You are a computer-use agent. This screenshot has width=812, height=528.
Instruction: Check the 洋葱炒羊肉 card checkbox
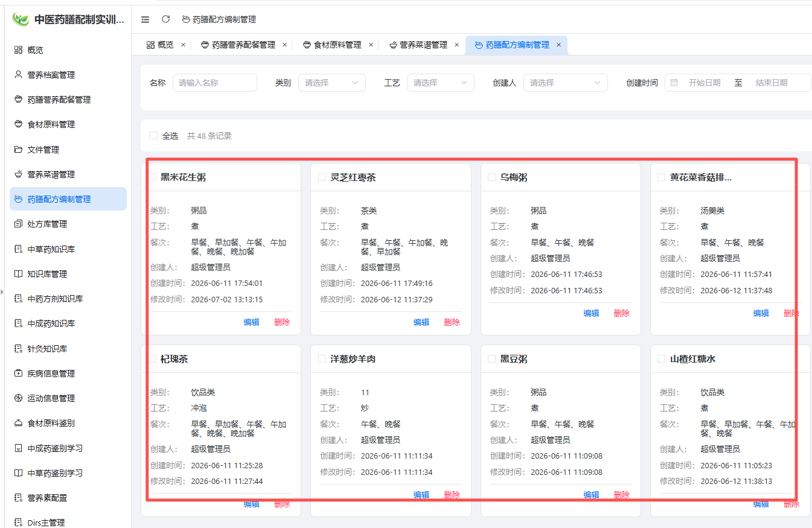click(322, 358)
